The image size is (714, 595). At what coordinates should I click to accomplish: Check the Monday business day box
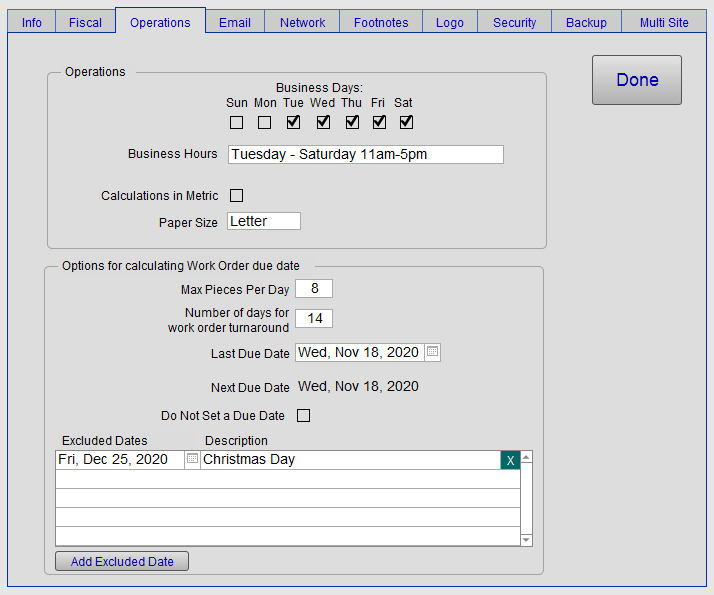[x=264, y=123]
